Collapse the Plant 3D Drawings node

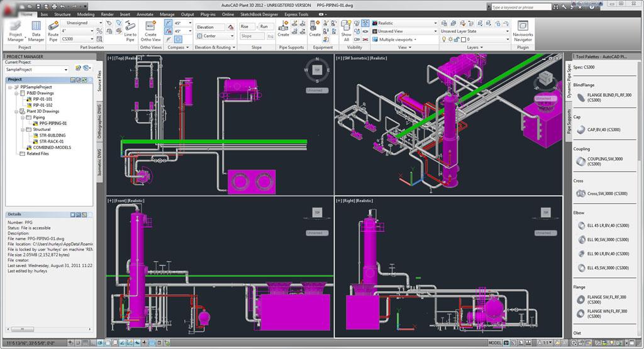tap(16, 111)
